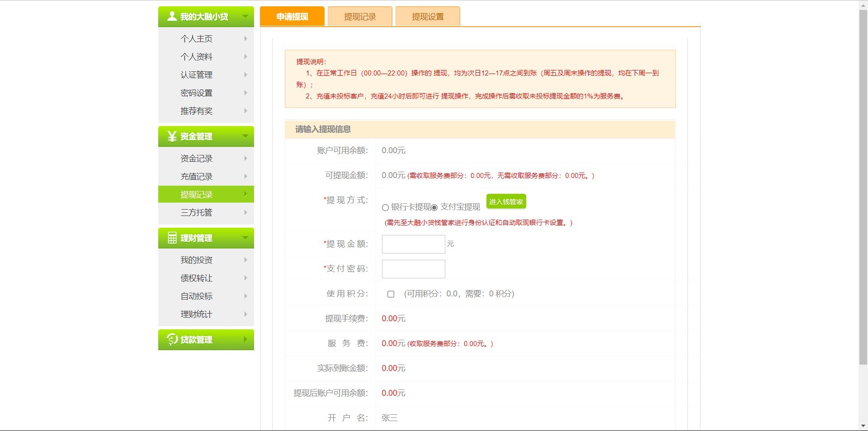Screen dimensions: 868x431
Task: Click arrow next to 资金记录
Action: point(245,158)
